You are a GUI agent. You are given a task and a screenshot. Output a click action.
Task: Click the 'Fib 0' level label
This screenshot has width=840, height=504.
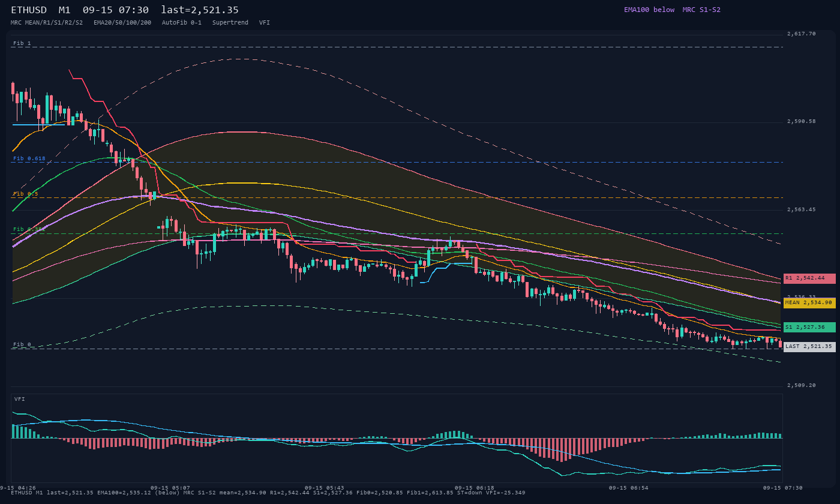point(22,344)
